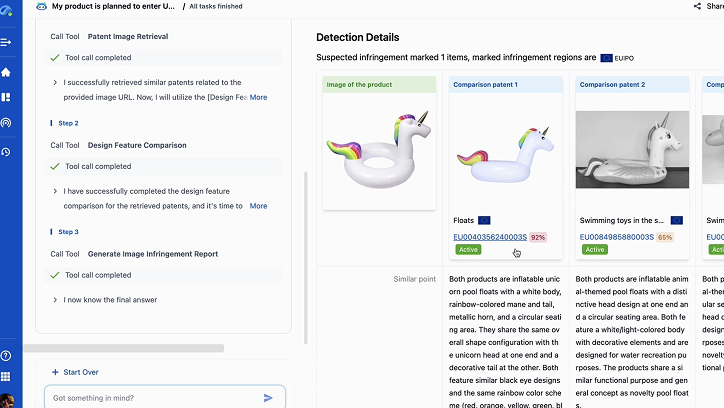This screenshot has height=408, width=724.
Task: Click the user avatar in the sidebar
Action: tap(6, 401)
